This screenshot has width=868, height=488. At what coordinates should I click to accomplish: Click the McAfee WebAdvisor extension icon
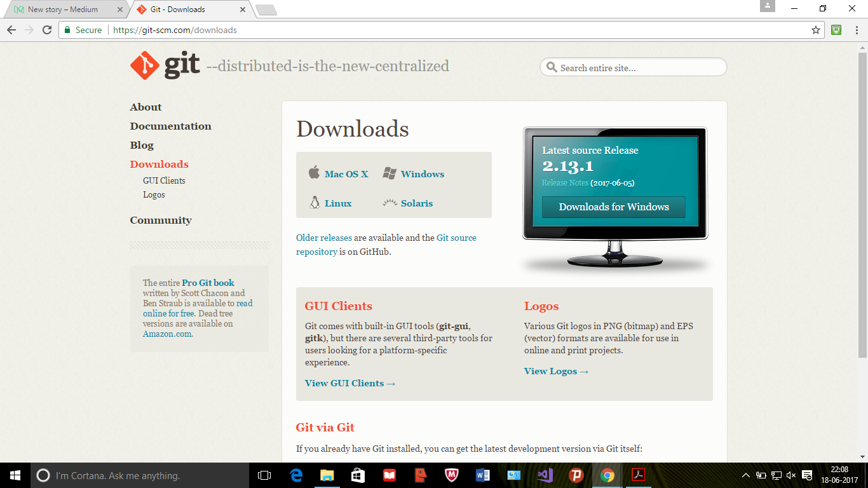(837, 30)
